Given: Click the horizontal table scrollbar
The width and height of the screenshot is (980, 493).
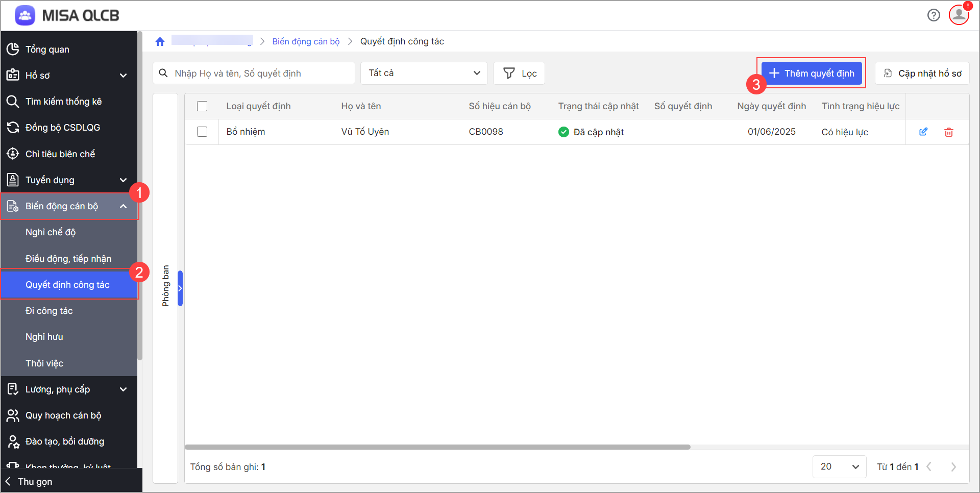Looking at the screenshot, I should pos(437,447).
